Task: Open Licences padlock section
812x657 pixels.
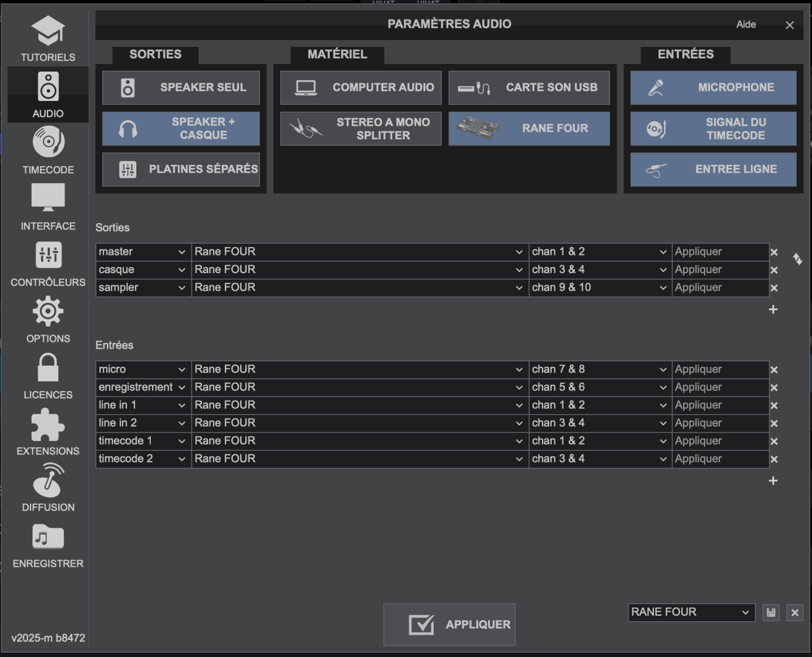Action: coord(48,376)
